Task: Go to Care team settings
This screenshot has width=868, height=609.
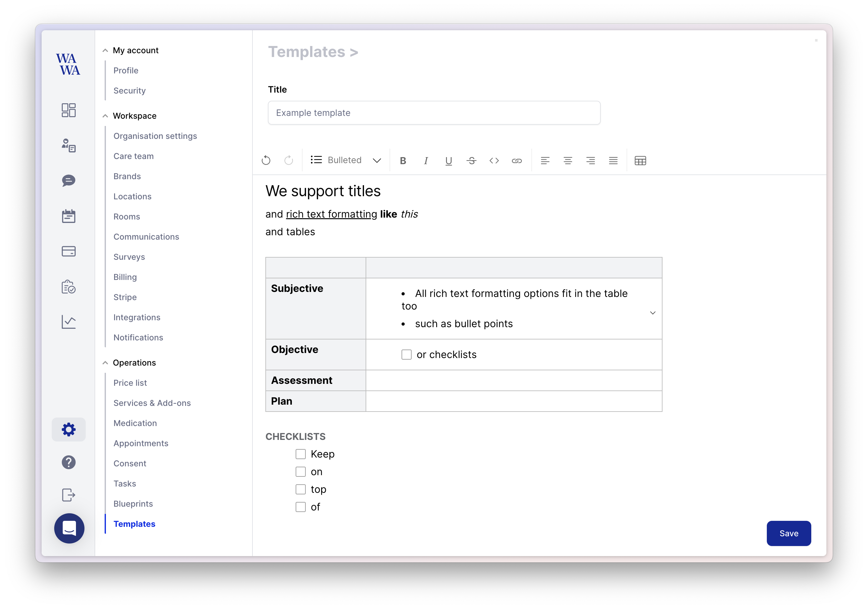Action: click(x=133, y=156)
